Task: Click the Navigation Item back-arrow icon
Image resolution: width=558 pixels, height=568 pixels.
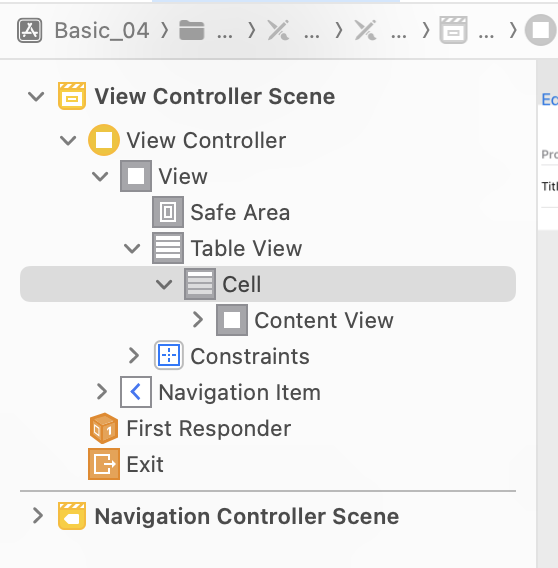Action: (x=136, y=392)
